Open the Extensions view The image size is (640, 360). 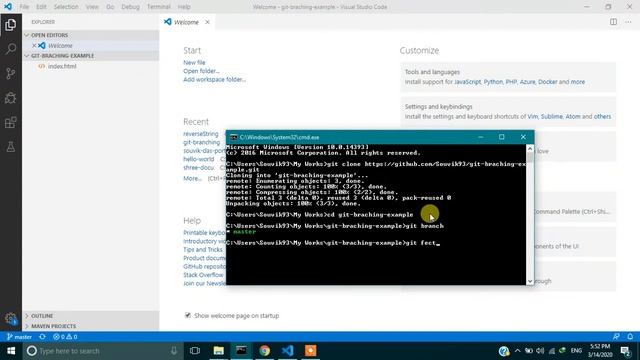[11, 122]
